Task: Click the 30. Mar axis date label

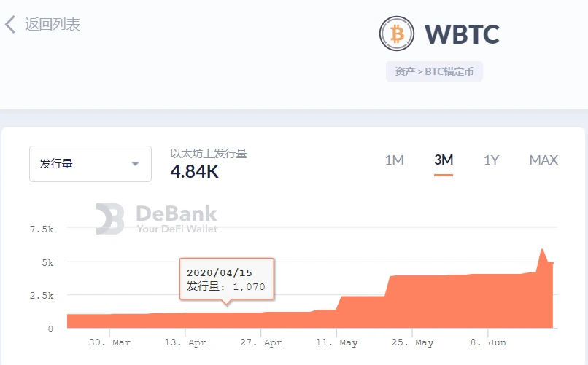Action: 109,342
